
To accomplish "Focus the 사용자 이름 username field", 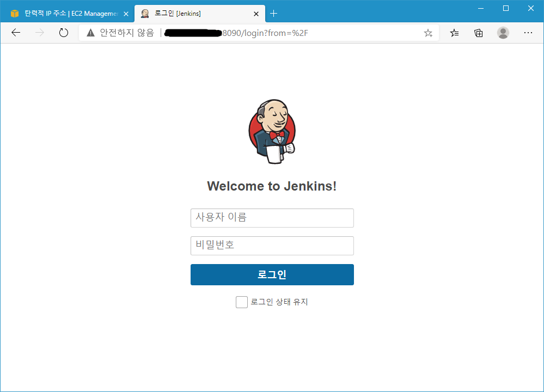I will pos(272,218).
